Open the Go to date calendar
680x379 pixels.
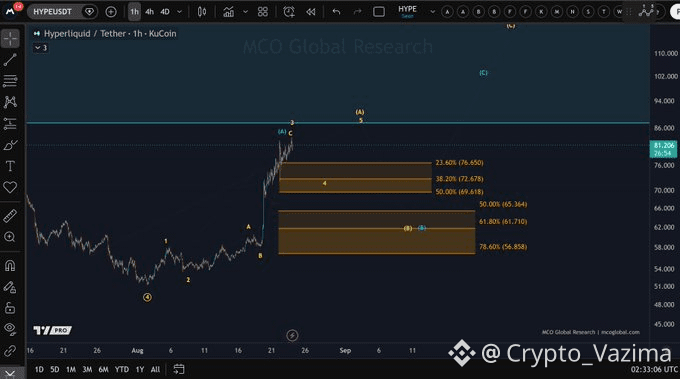coord(179,369)
